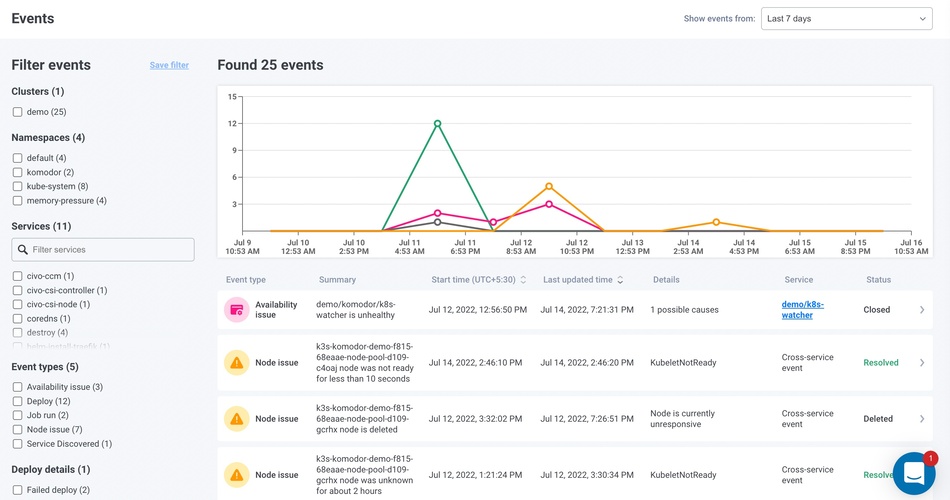
Task: Click the 'Closed' status text
Action: pyautogui.click(x=877, y=310)
